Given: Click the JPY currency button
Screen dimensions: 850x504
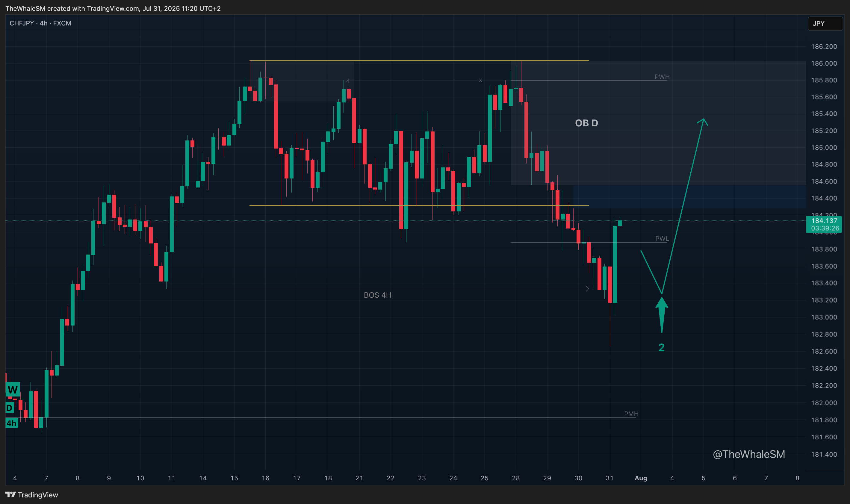Looking at the screenshot, I should pyautogui.click(x=825, y=23).
